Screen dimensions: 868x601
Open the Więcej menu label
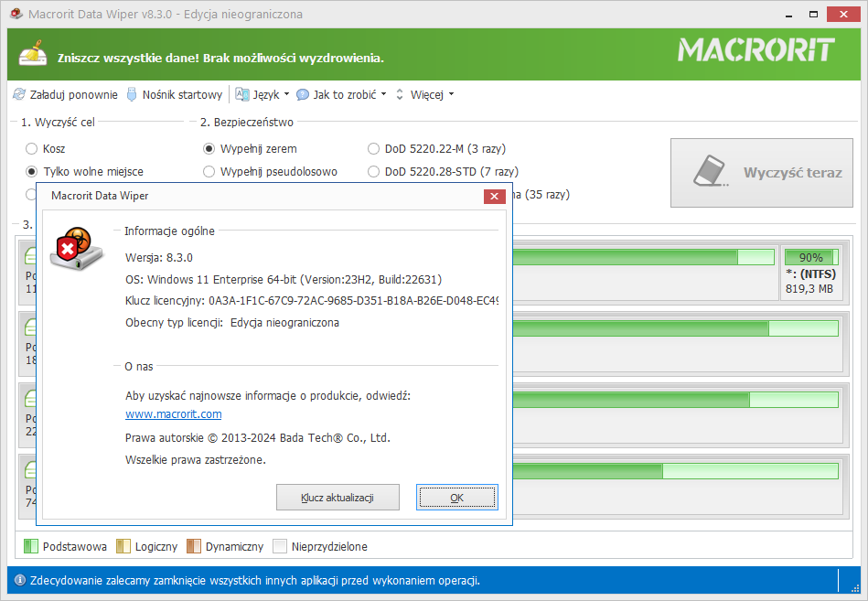tap(427, 95)
